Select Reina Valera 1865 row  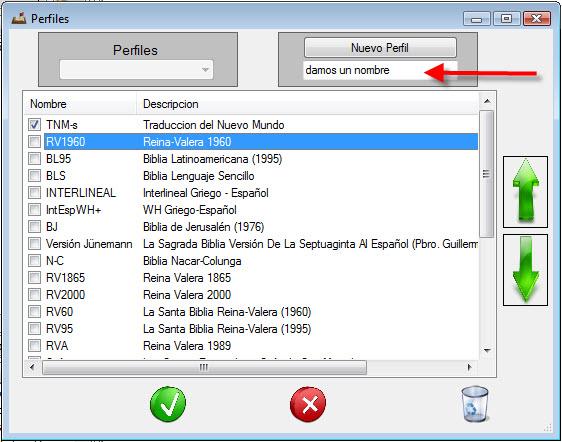tap(251, 277)
